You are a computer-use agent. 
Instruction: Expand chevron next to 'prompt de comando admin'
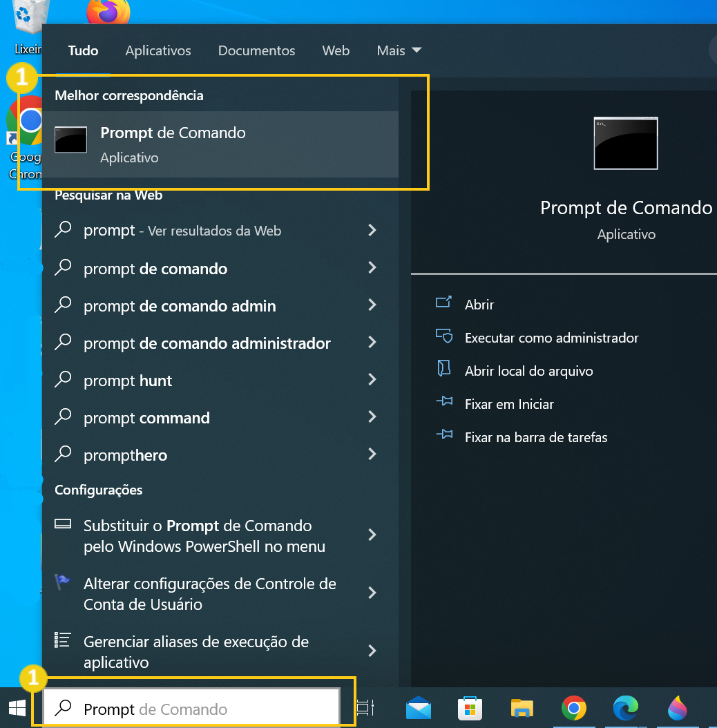(x=372, y=305)
